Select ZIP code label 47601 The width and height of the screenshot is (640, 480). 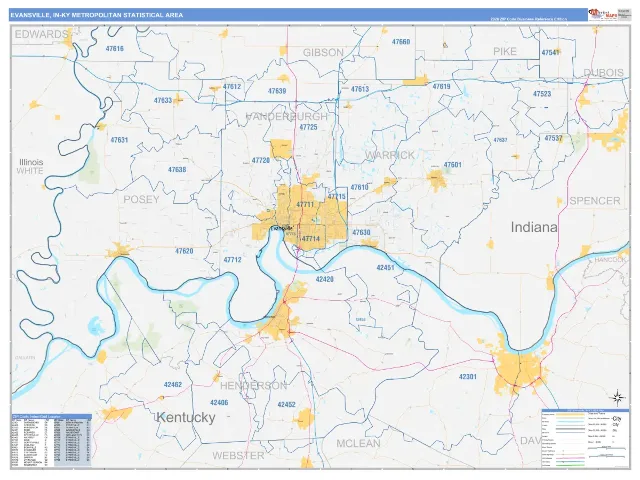[452, 165]
